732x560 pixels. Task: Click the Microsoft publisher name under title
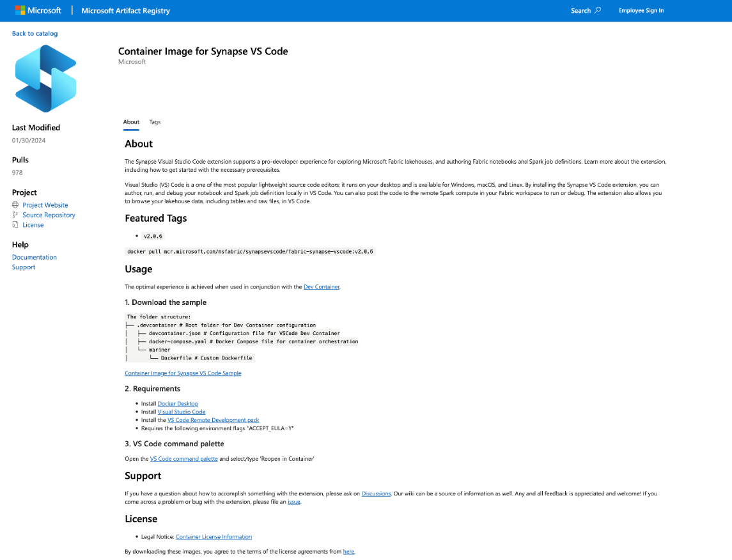coord(132,61)
